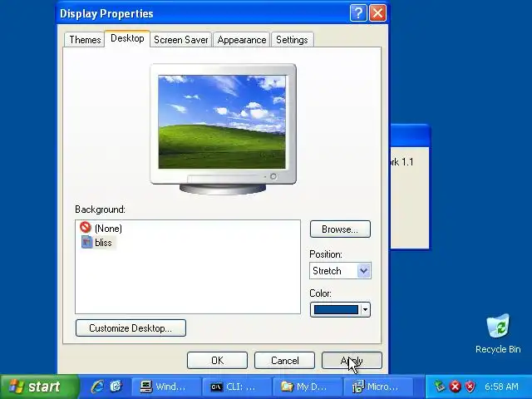Open the Themes tab

coord(85,40)
